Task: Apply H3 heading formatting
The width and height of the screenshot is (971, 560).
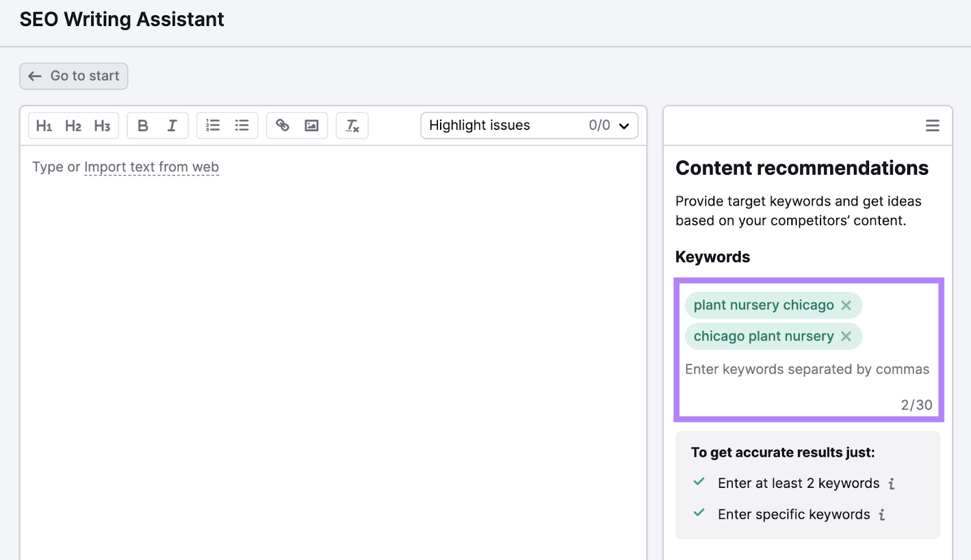Action: (x=101, y=126)
